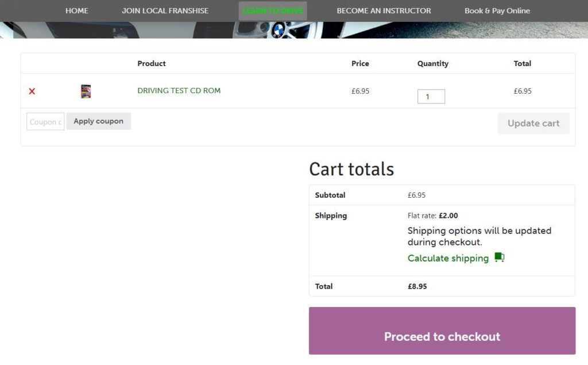Go to the HOME menu item
This screenshot has width=588, height=365.
(76, 11)
